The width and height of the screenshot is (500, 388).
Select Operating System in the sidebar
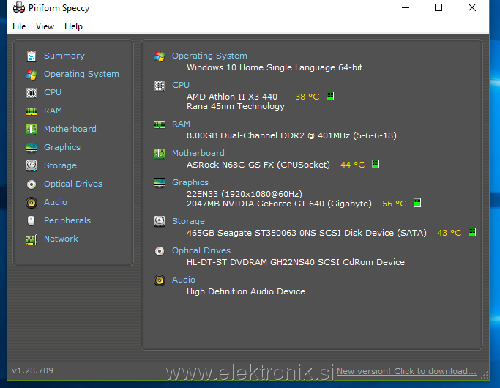click(x=82, y=74)
